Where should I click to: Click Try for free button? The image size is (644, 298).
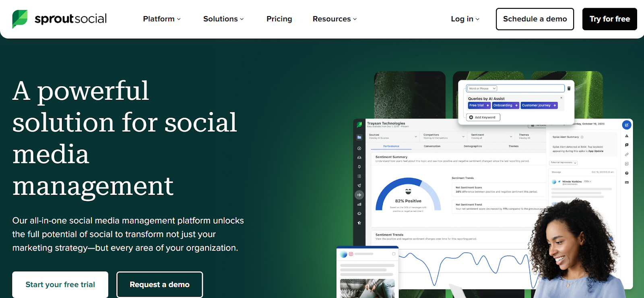click(x=610, y=19)
